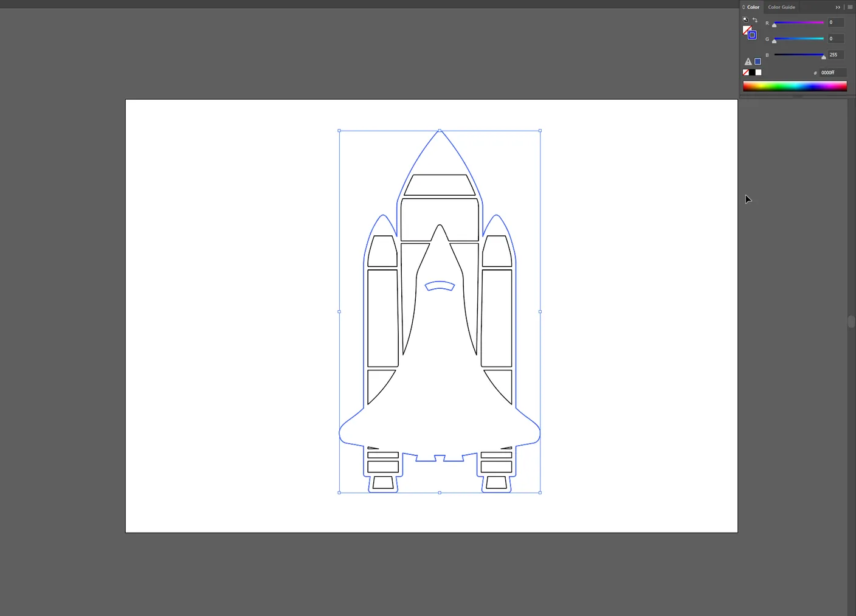Click the top-left bounding box corner handle
Image resolution: width=856 pixels, height=616 pixels.
339,130
